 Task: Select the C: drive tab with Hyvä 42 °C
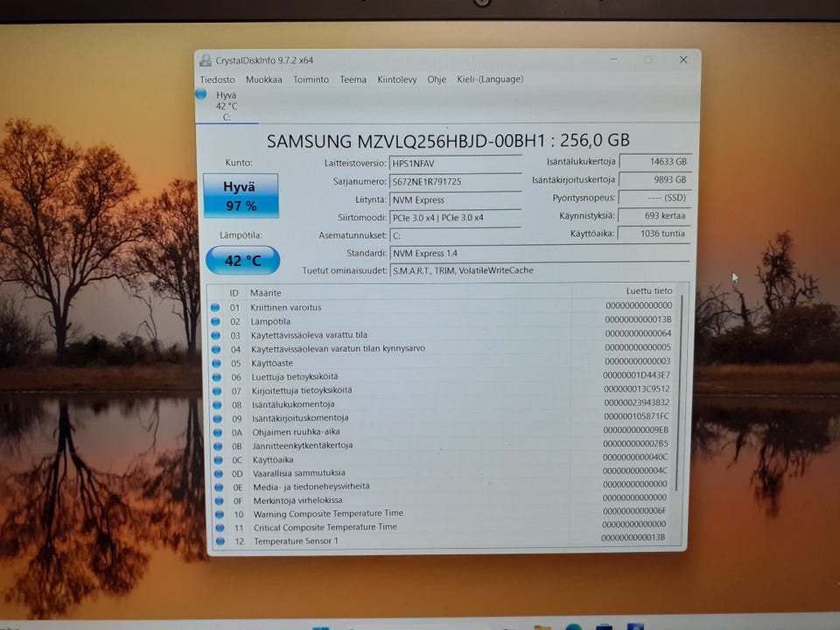coord(227,106)
